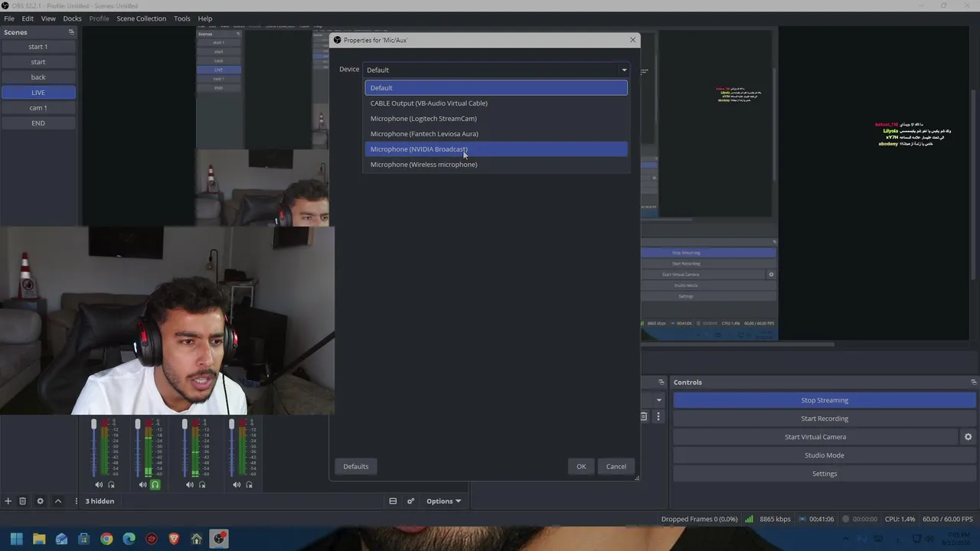
Task: Move the scene up with the arrow icon
Action: click(x=57, y=501)
